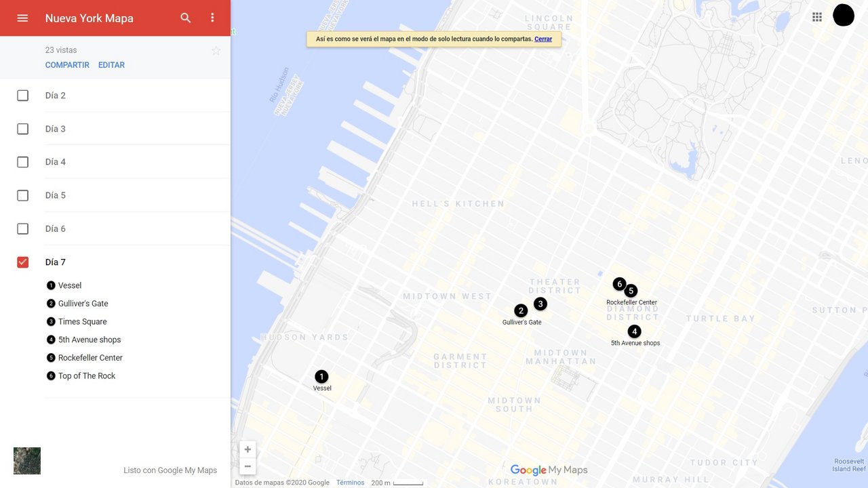This screenshot has width=868, height=488.
Task: Click the Gulliver's Gate map label
Action: [x=522, y=322]
